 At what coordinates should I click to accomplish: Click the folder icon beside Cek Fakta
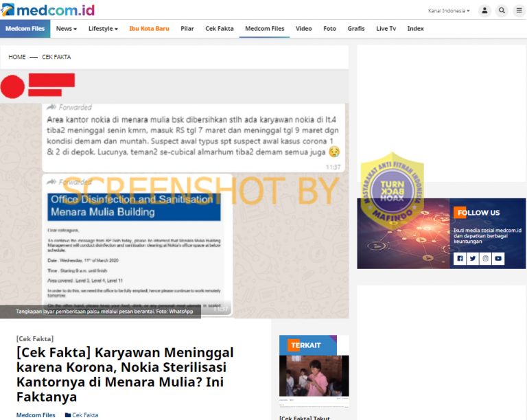68,415
